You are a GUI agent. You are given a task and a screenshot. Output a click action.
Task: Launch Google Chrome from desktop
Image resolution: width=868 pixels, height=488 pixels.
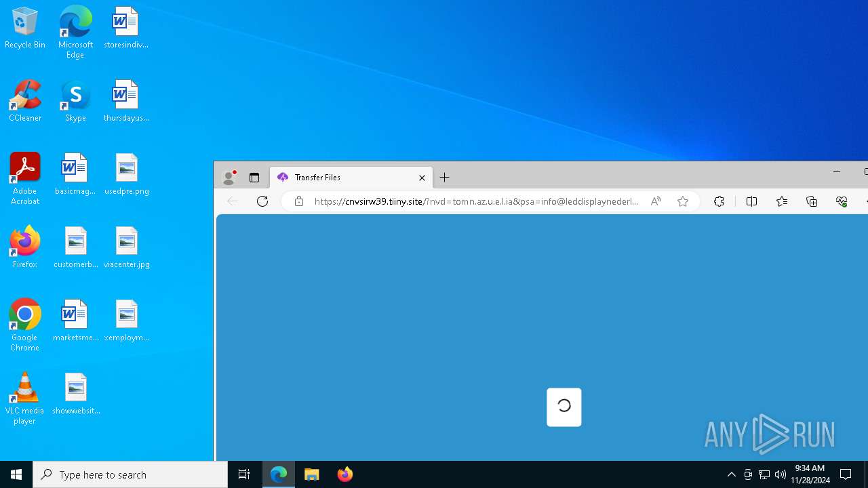[25, 325]
